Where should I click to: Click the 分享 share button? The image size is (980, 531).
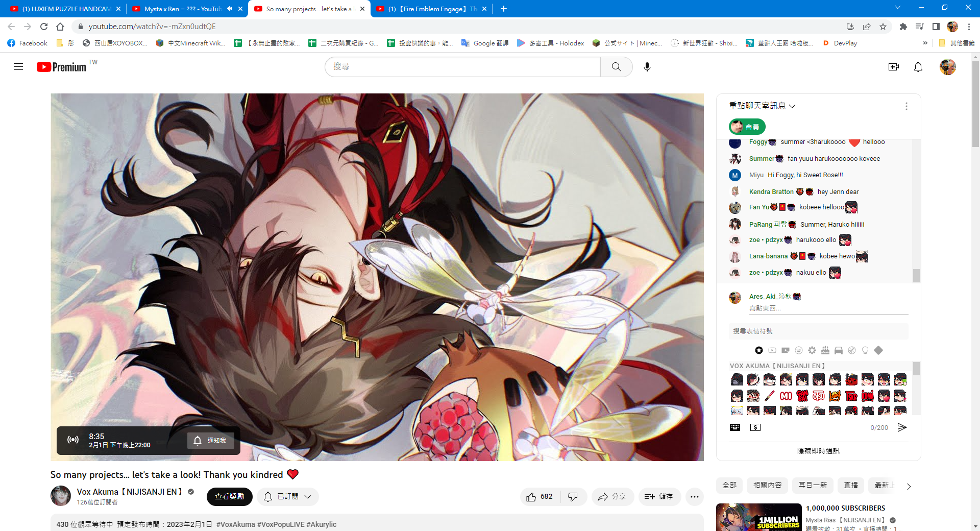pos(612,497)
